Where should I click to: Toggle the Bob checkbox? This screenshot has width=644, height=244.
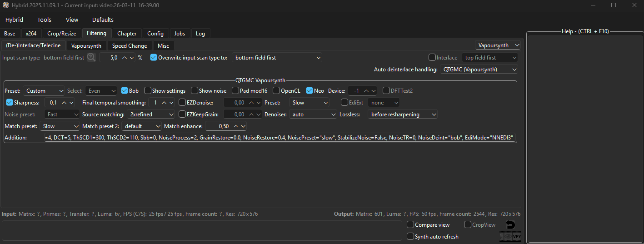point(125,91)
